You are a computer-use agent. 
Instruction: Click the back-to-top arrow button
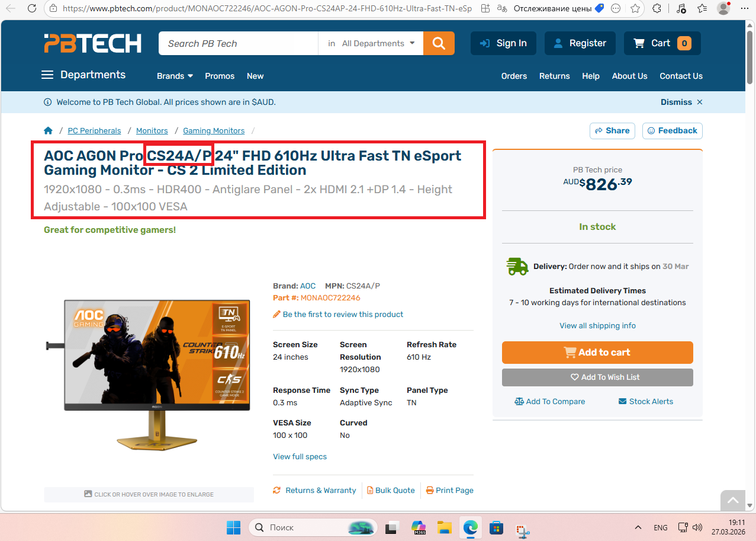(x=733, y=501)
